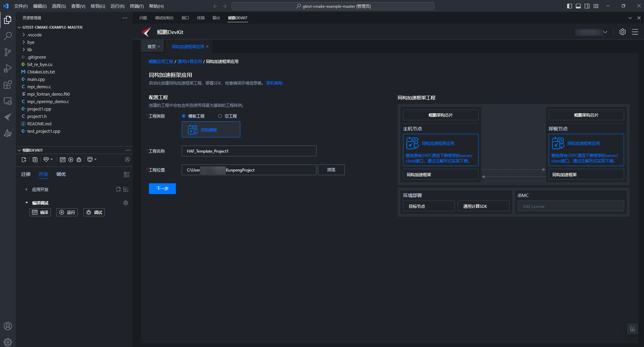Open DevKit hamburger menu
Viewport: 644px width, 347px height.
pyautogui.click(x=635, y=32)
